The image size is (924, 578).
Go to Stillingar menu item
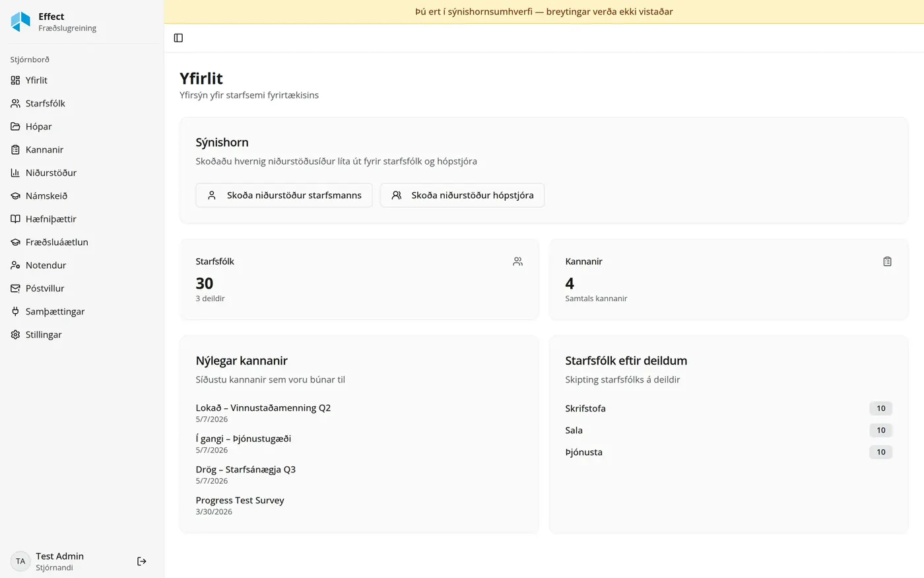click(x=82, y=334)
